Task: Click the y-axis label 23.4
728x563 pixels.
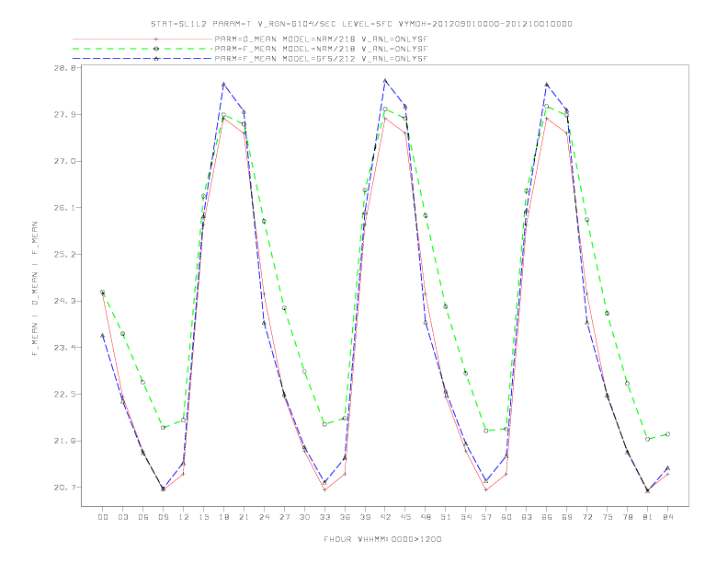Action: click(64, 348)
